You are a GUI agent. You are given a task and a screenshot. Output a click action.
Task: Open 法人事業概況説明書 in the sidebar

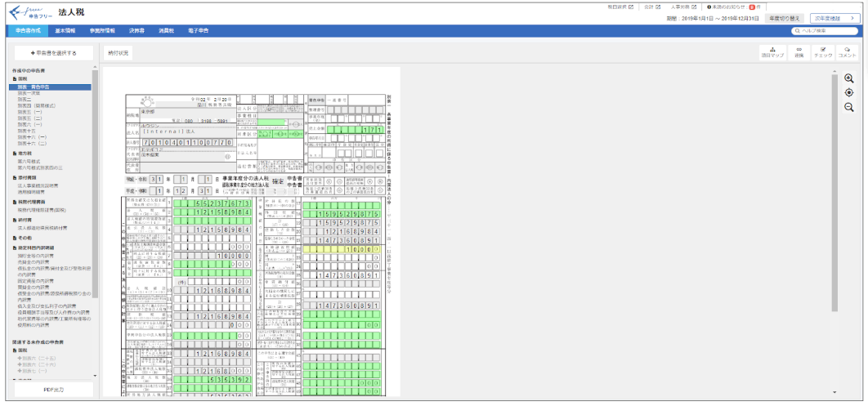coord(38,186)
